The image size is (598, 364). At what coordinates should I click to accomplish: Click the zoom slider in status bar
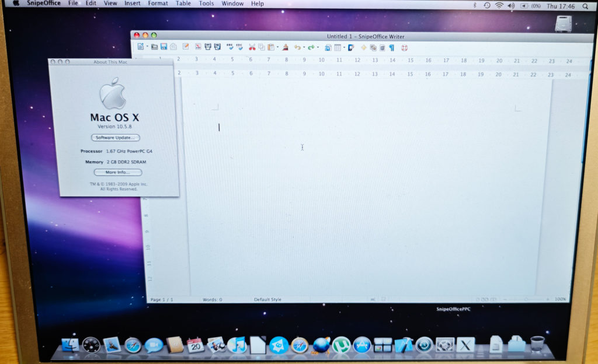pyautogui.click(x=526, y=299)
